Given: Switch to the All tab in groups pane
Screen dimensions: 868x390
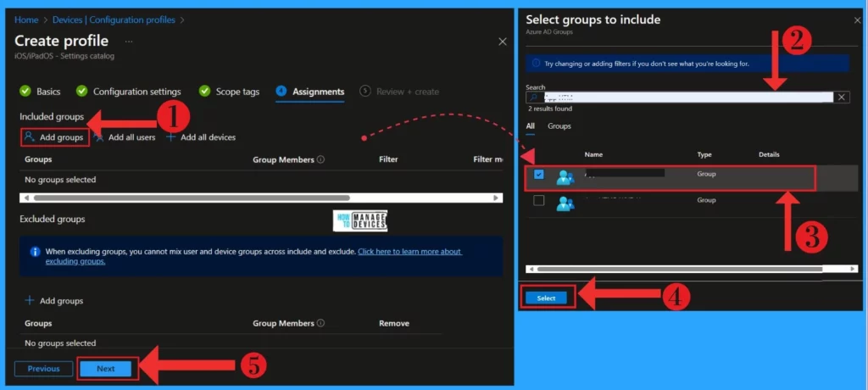Looking at the screenshot, I should (531, 126).
